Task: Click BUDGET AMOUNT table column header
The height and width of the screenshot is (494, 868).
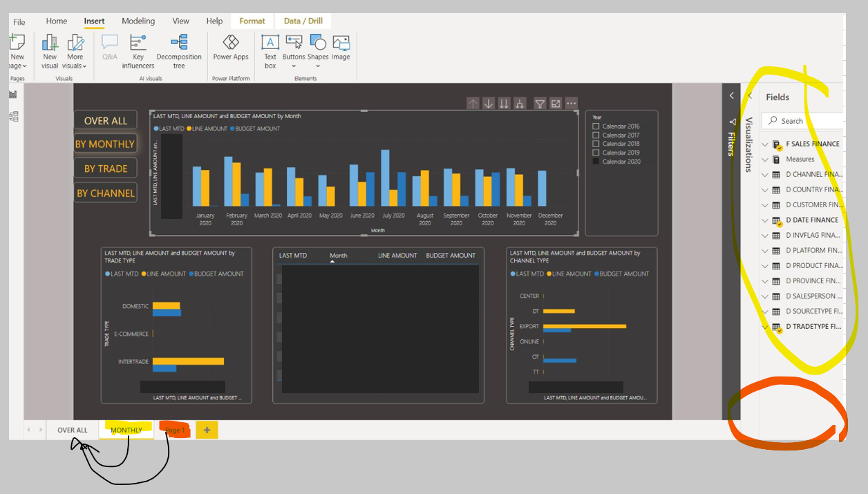Action: 451,256
